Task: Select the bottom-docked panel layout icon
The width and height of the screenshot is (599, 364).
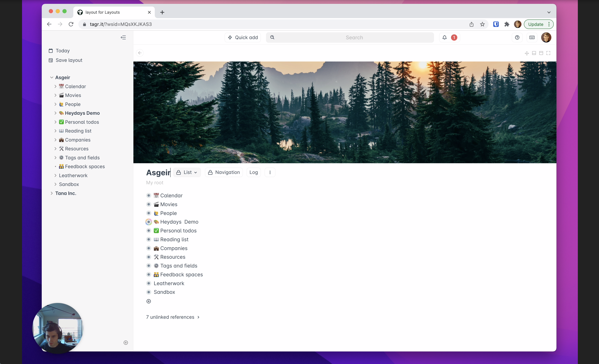Action: [534, 53]
